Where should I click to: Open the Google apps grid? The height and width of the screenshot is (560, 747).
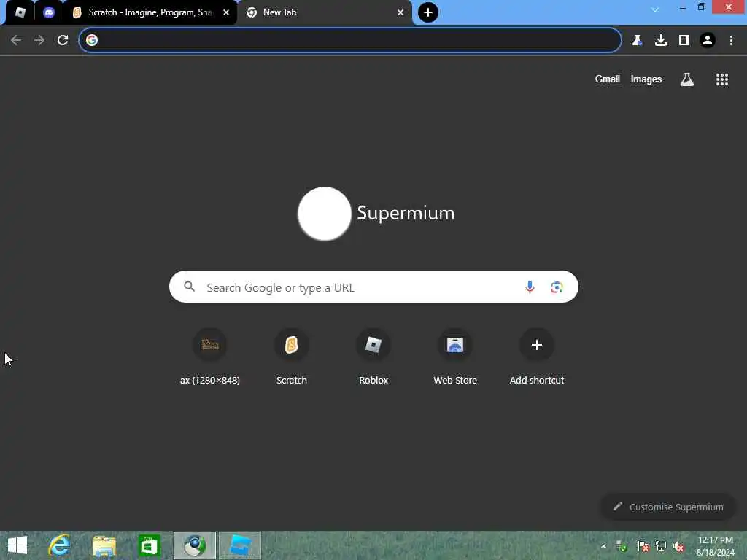coord(721,79)
